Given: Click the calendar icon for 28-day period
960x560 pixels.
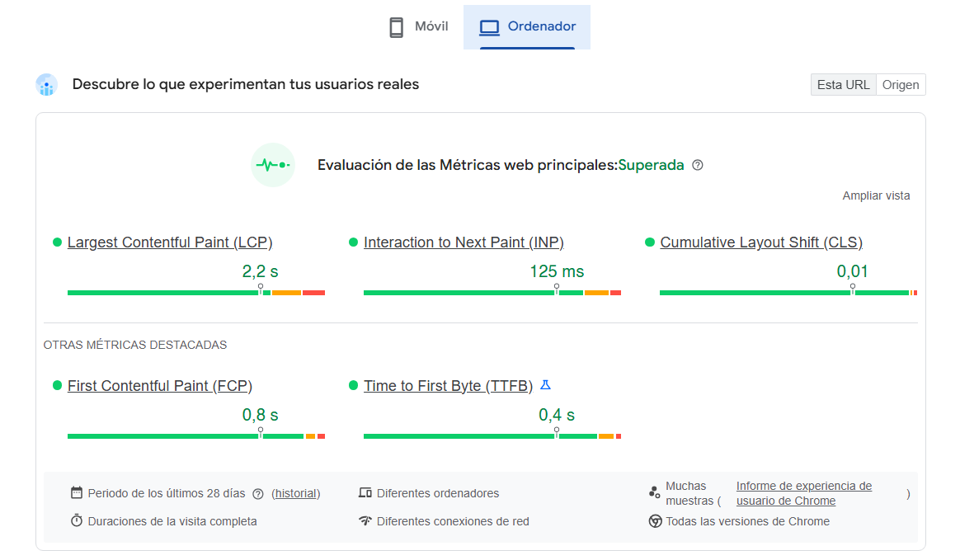Looking at the screenshot, I should pos(77,493).
